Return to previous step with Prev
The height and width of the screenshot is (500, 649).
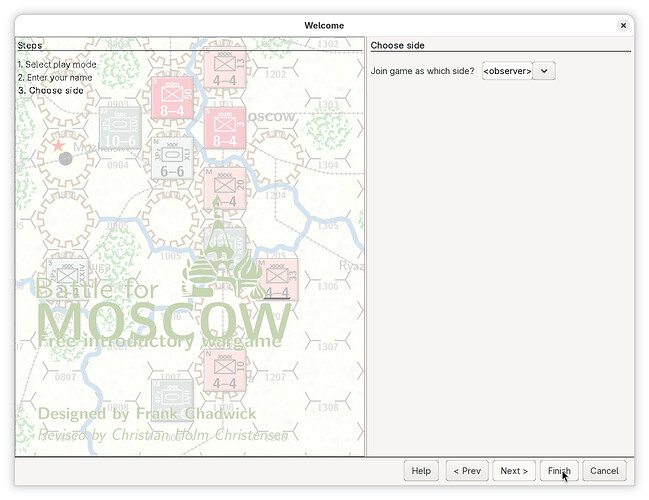(x=467, y=471)
